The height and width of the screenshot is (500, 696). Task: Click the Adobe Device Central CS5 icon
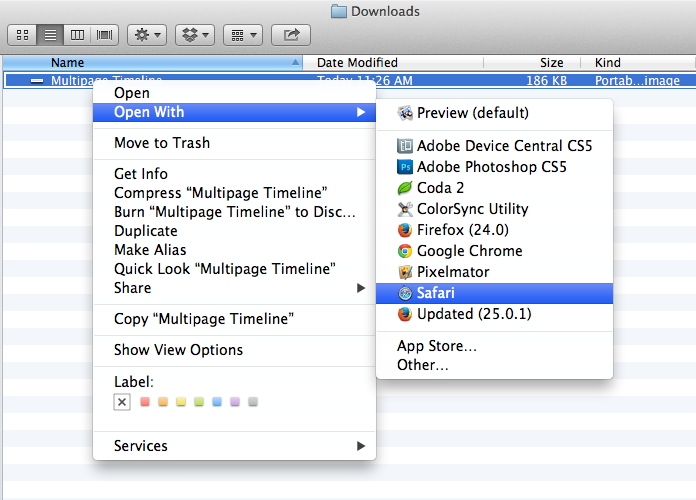click(405, 146)
